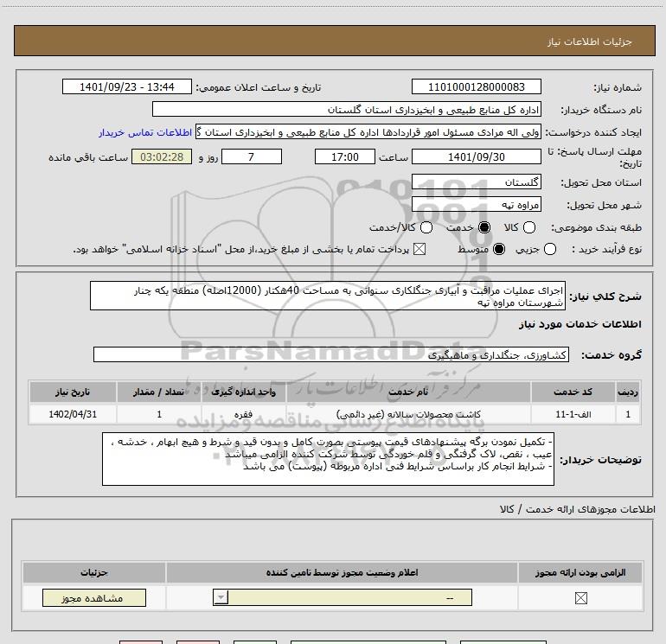The width and height of the screenshot is (666, 644).
Task: Click the remaining days field showing 7
Action: pyautogui.click(x=252, y=157)
